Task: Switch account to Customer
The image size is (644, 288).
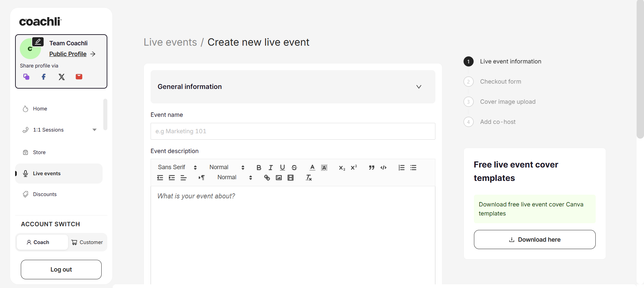Action: tap(87, 242)
